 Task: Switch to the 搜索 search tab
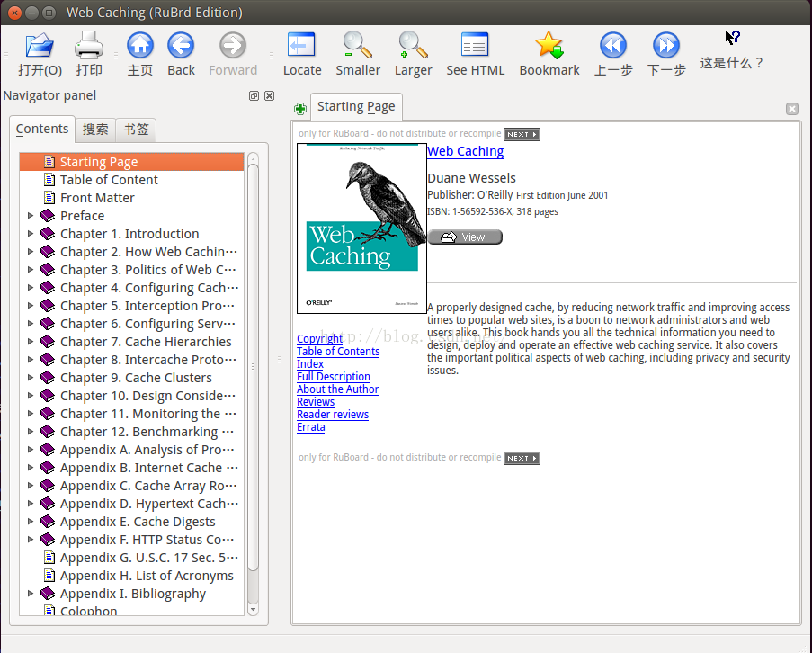point(96,129)
